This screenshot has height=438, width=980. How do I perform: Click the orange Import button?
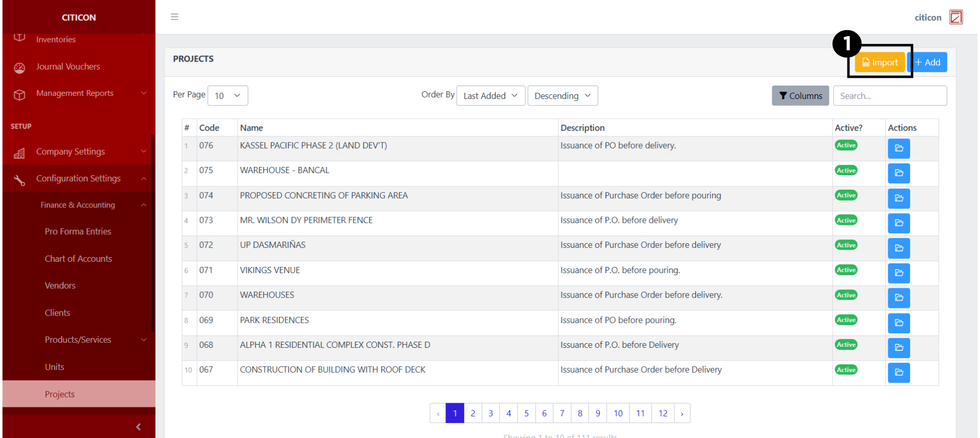(x=880, y=63)
